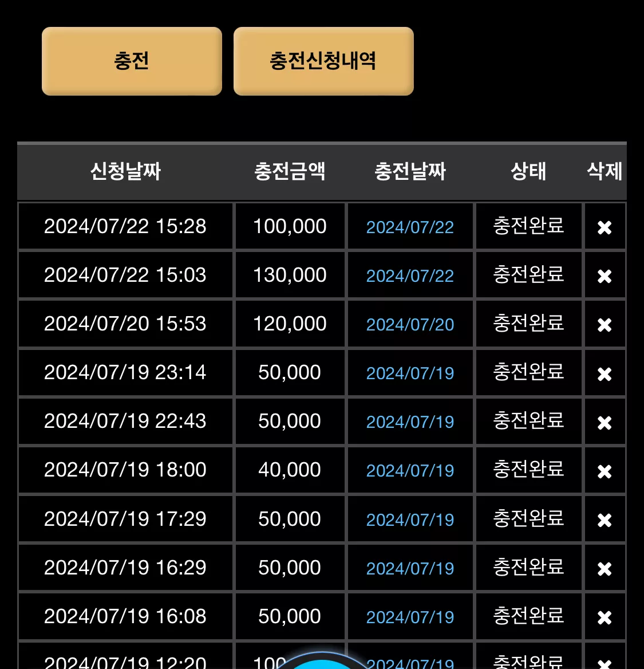The width and height of the screenshot is (644, 669).
Task: Open the 2024/07/22 charge date link for 130,000
Action: (410, 276)
